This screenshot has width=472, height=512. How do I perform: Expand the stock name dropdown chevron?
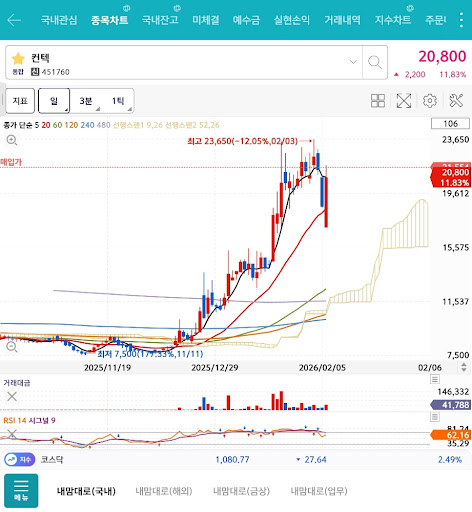353,62
